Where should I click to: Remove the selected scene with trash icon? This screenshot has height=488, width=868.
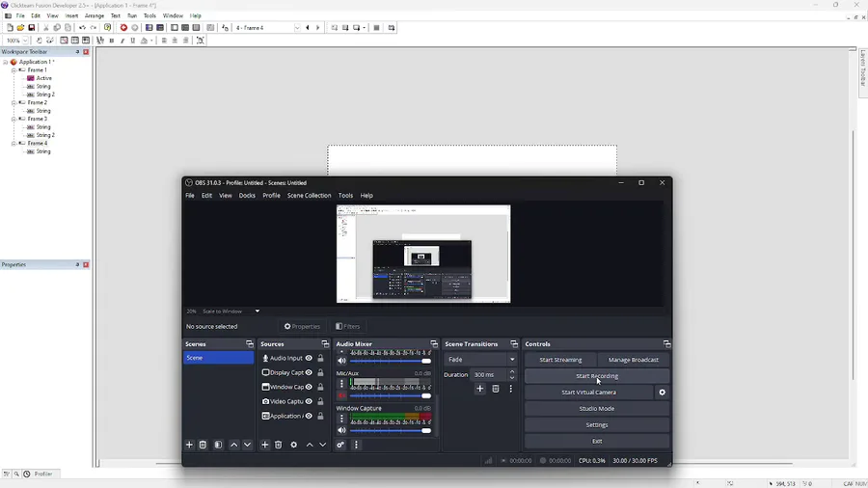(x=203, y=445)
